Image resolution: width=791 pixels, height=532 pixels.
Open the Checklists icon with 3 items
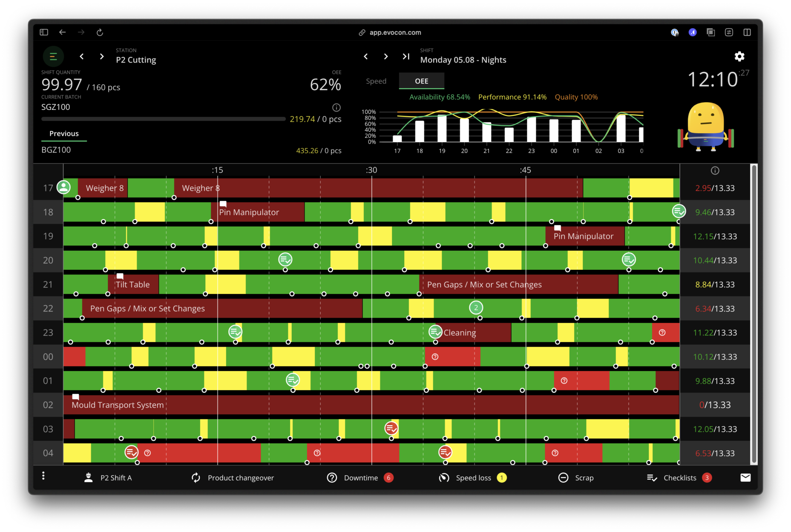point(652,478)
